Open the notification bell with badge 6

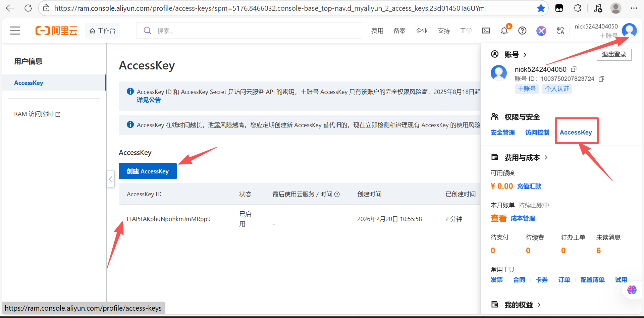pos(504,31)
